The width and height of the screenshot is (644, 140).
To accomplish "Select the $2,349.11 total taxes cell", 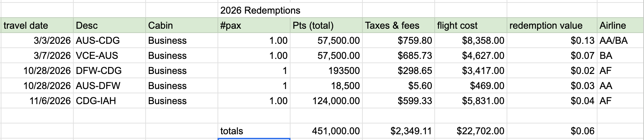I will pyautogui.click(x=399, y=131).
